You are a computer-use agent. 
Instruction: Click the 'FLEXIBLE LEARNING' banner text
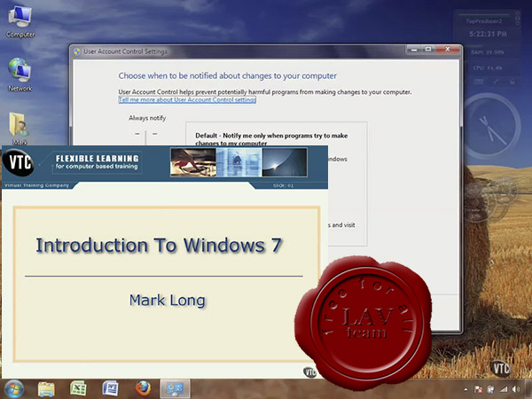click(x=98, y=159)
